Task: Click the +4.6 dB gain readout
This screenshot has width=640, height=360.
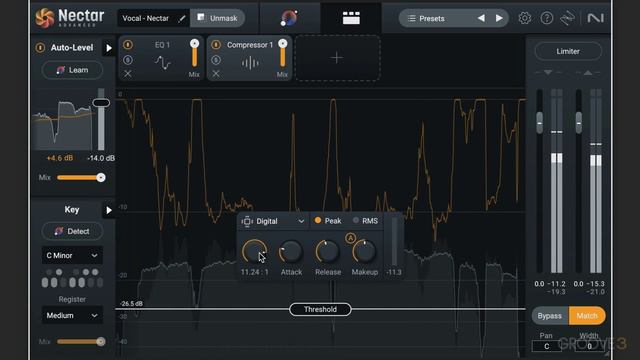Action: pos(60,158)
